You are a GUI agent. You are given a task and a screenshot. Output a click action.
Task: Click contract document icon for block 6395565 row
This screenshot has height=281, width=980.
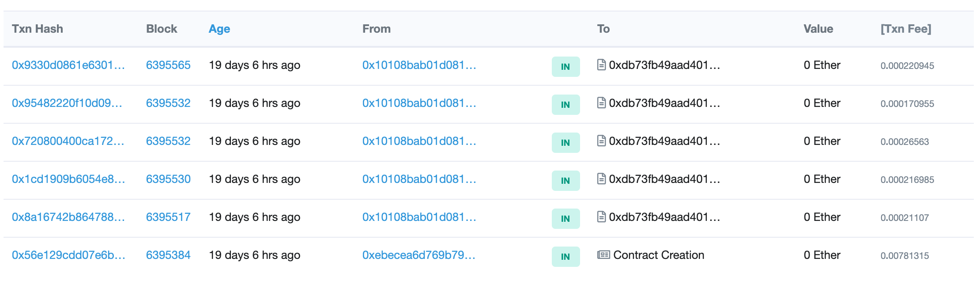(x=601, y=65)
